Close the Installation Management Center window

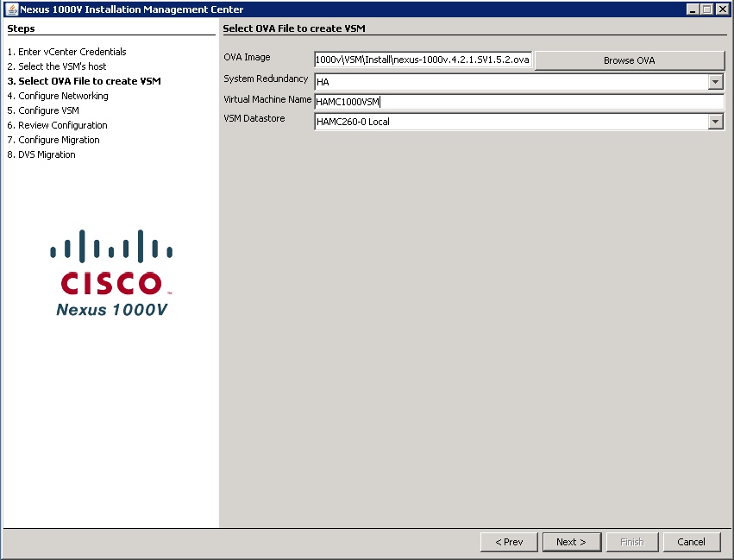722,9
